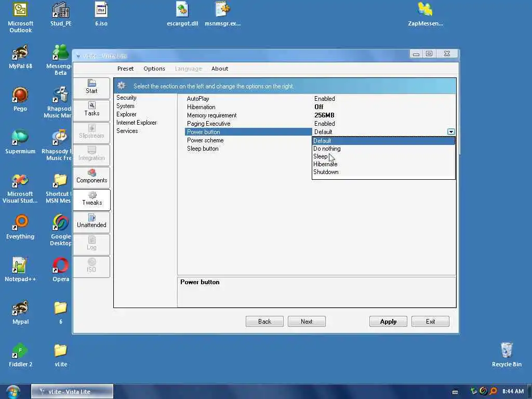532x399 pixels.
Task: Open Microsoft Visual Studio desktop shortcut
Action: tap(20, 188)
